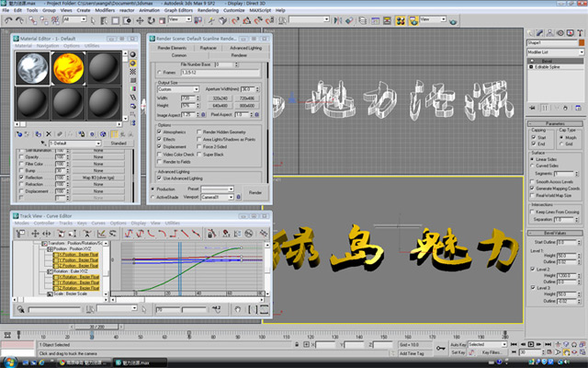
Task: Enable the Video Color Check checkbox
Action: 157,153
